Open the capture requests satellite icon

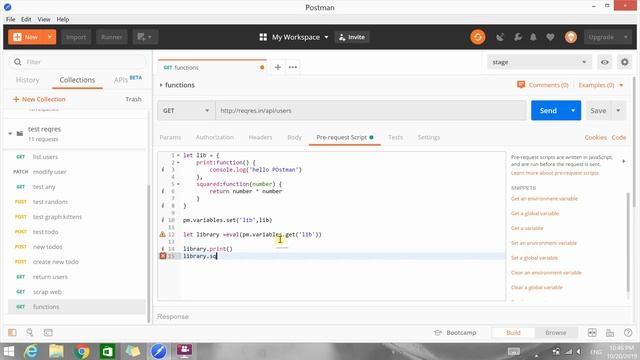tap(500, 37)
